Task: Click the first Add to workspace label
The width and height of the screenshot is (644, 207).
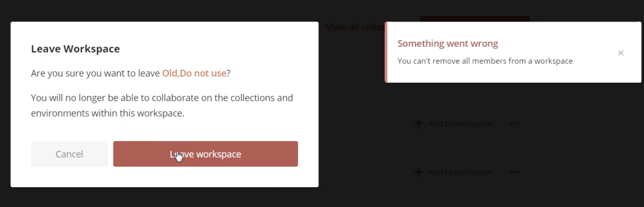Action: [x=460, y=123]
